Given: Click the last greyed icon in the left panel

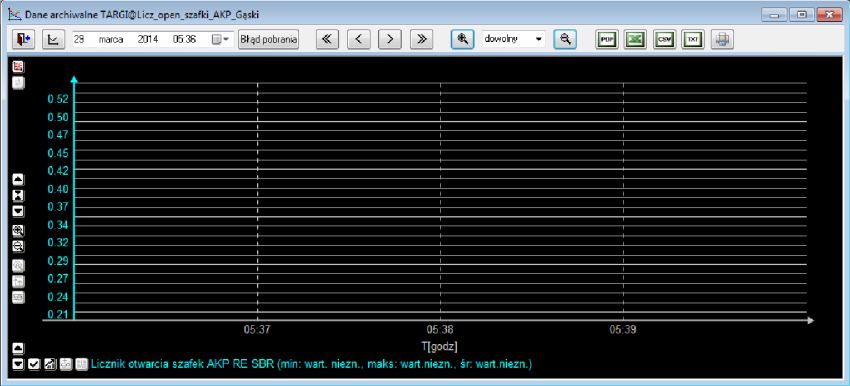Looking at the screenshot, I should click(x=18, y=298).
